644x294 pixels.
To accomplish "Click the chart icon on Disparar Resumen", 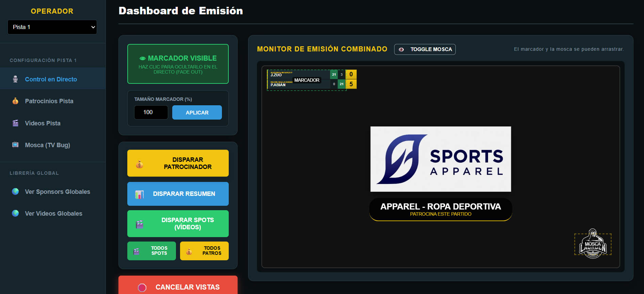I will [140, 194].
